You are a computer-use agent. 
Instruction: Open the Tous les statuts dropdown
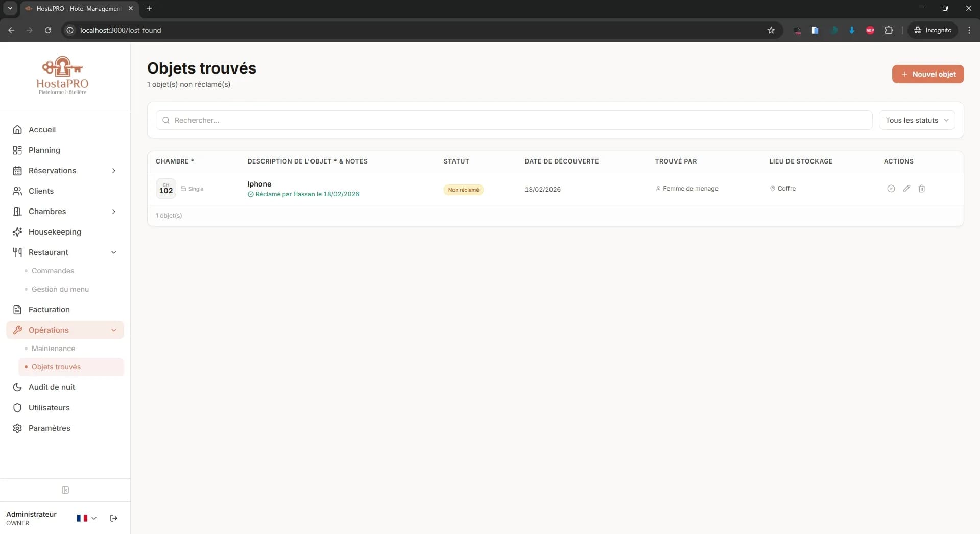[x=917, y=120]
